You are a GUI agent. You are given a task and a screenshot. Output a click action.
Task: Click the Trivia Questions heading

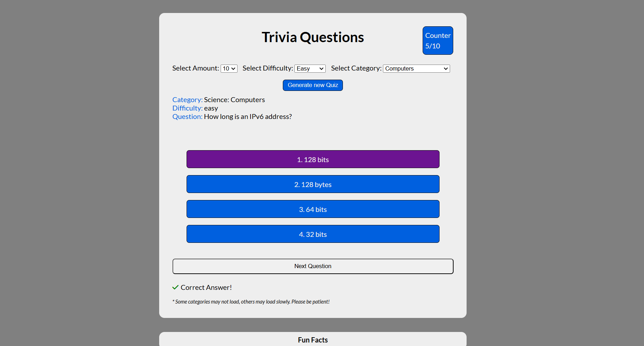[313, 37]
